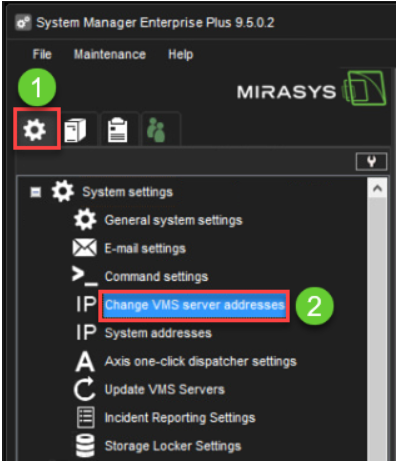Click the Incident Reporting list icon
Image resolution: width=397 pixels, height=462 pixels.
pos(86,417)
